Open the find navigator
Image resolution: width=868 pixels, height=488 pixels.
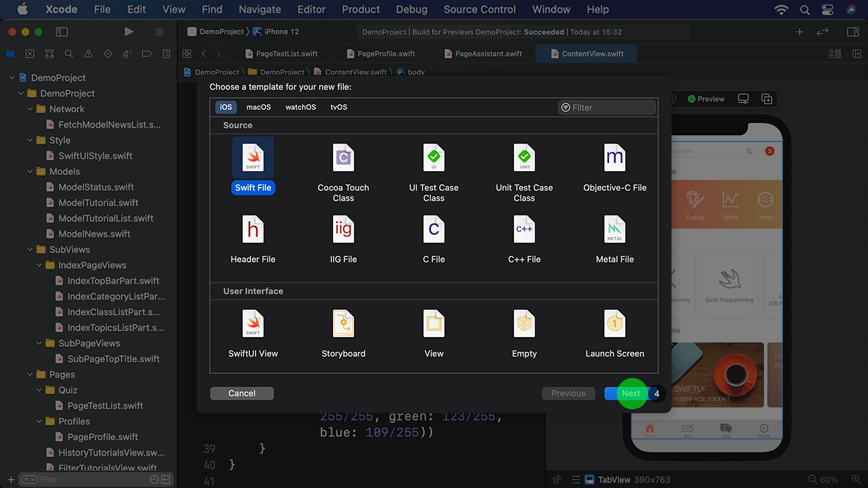pos(69,54)
